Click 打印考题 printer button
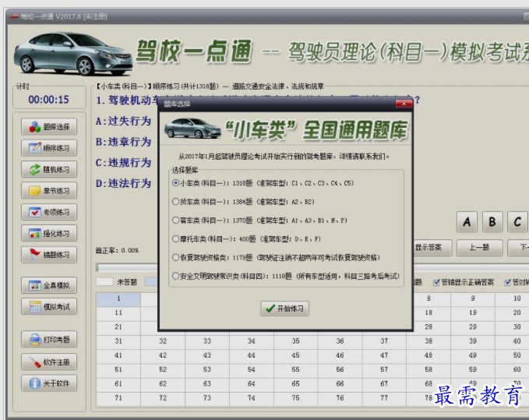This screenshot has width=529, height=420. pyautogui.click(x=49, y=340)
